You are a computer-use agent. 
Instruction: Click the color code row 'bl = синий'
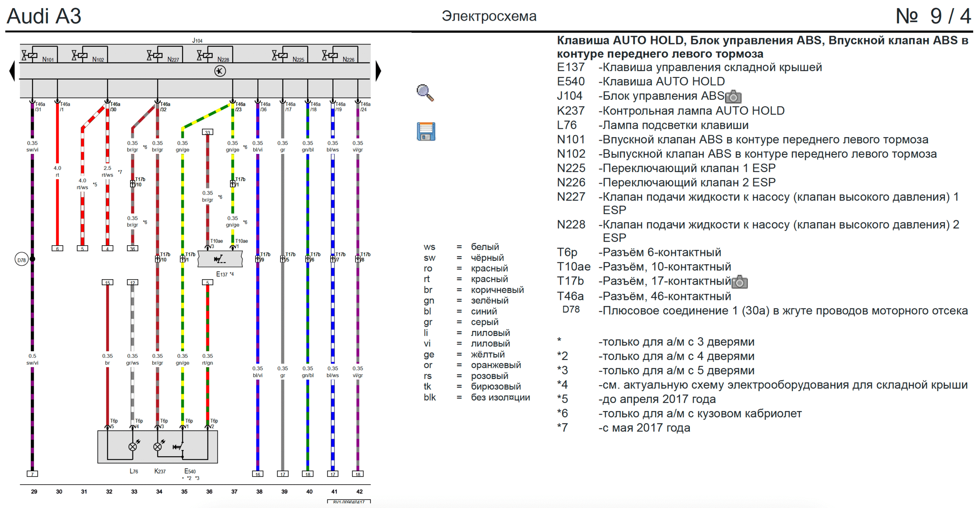[460, 311]
